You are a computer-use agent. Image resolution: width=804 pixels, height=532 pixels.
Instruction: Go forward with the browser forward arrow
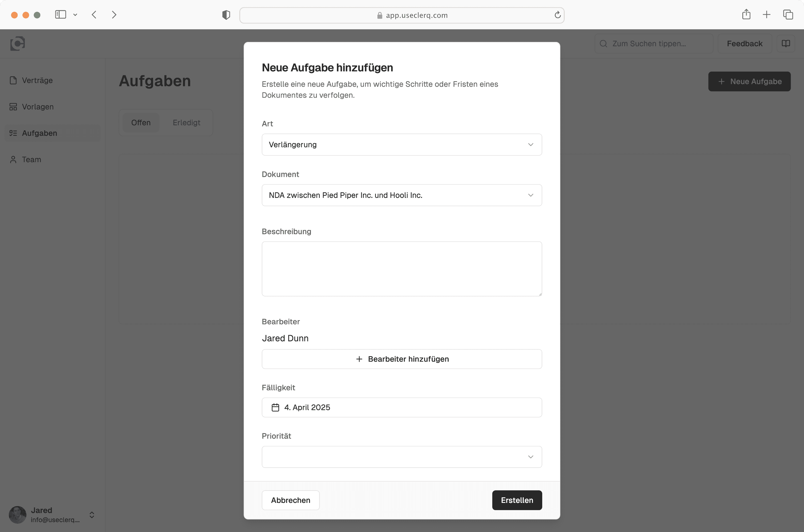[114, 15]
